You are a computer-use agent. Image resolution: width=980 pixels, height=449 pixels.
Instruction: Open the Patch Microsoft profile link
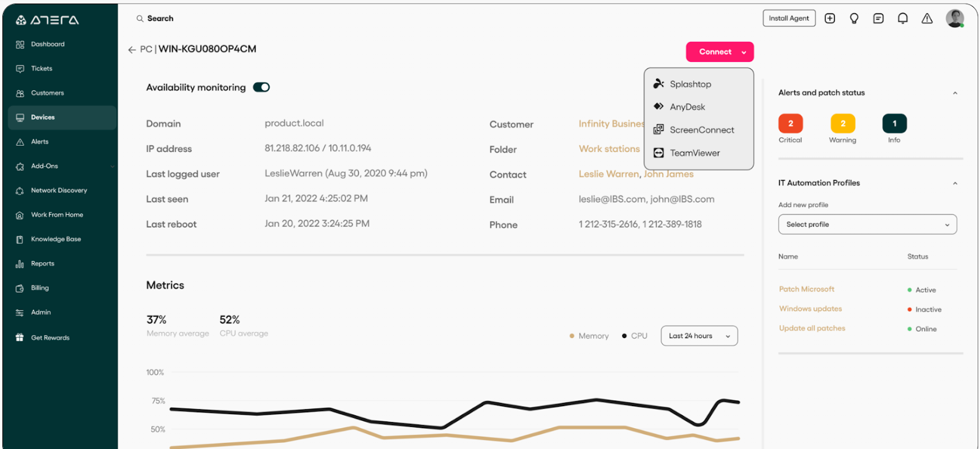[806, 289]
